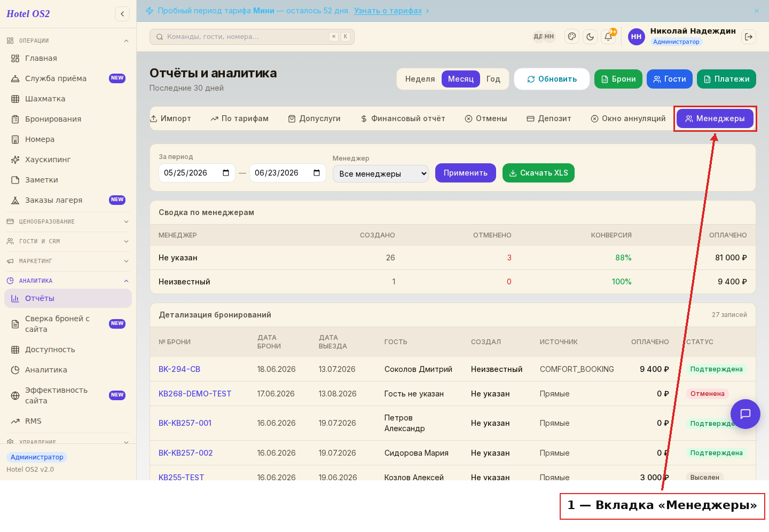Click the blue Гости button
Screen dimensions: 769x532
(670, 79)
